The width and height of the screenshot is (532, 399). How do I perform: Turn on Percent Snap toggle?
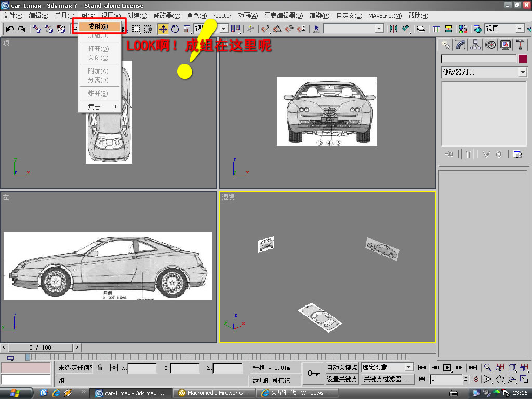[x=289, y=29]
